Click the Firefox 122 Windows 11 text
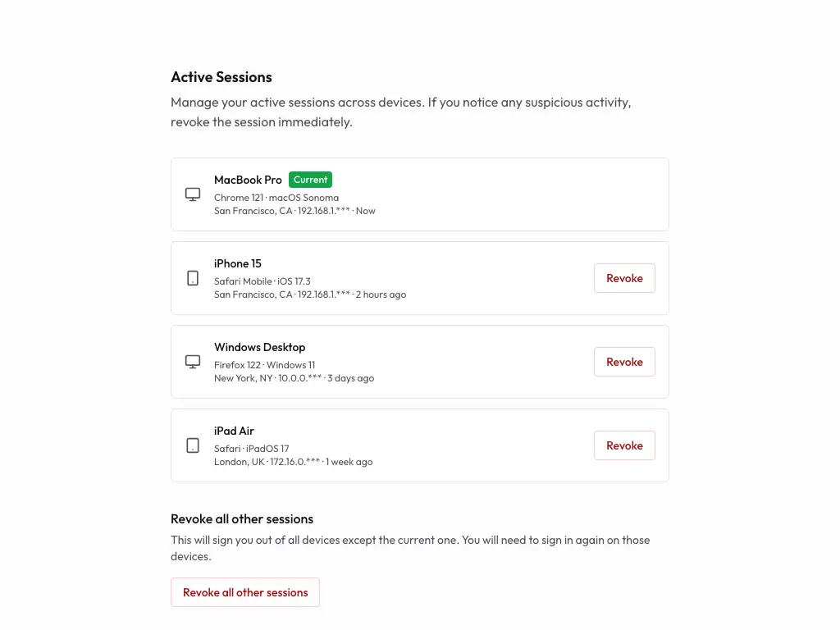This screenshot has height=630, width=840. pyautogui.click(x=264, y=365)
